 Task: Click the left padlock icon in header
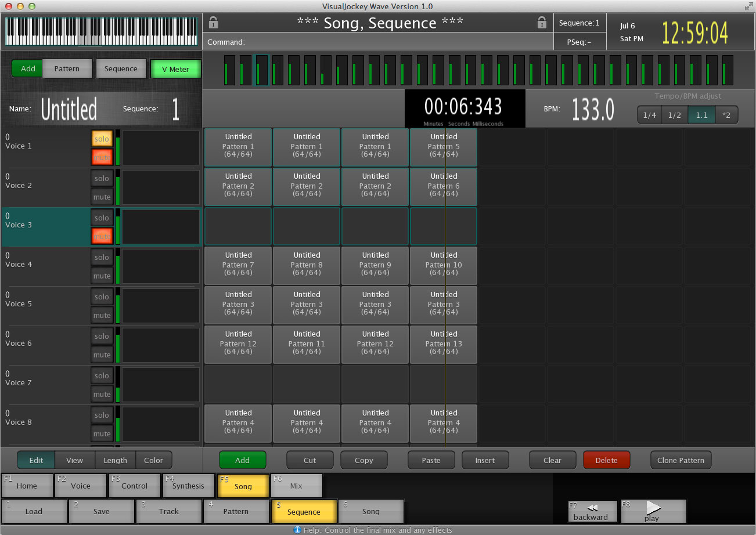pyautogui.click(x=213, y=23)
